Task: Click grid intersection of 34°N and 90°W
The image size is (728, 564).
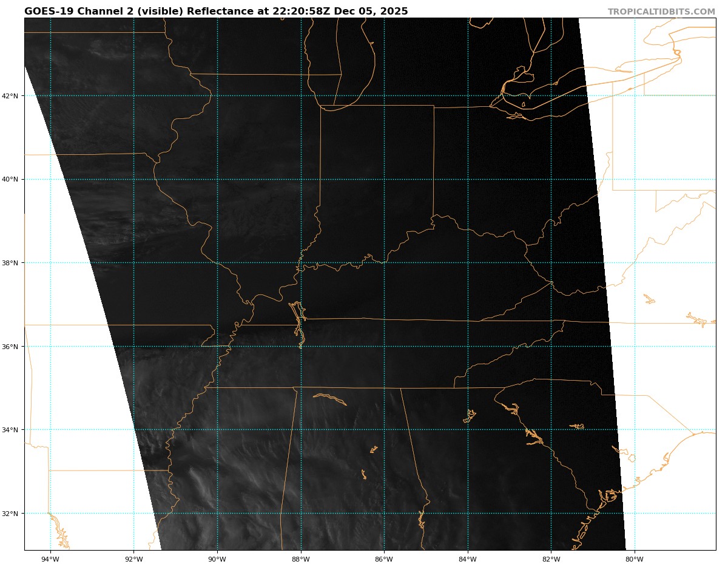Action: click(x=217, y=430)
